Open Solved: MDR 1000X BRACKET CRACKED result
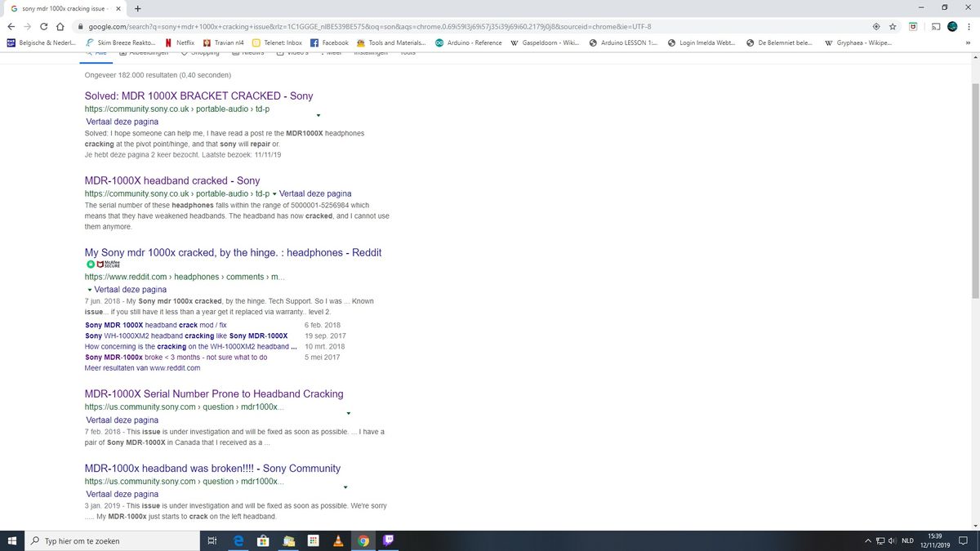The height and width of the screenshot is (551, 980). [198, 96]
